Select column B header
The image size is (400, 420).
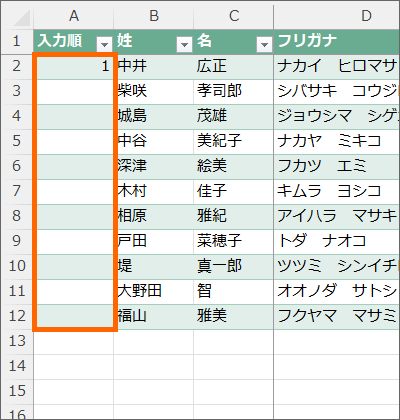154,16
